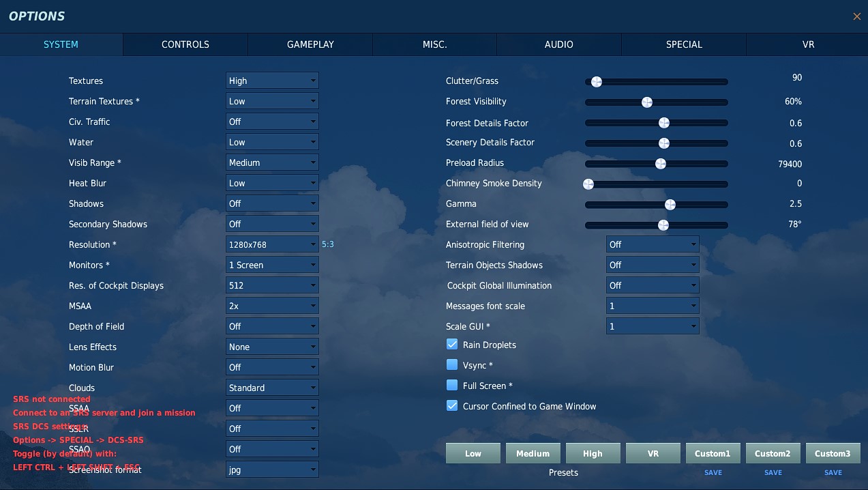Enable the Vsync checkbox
This screenshot has height=490, width=868.
tap(452, 364)
